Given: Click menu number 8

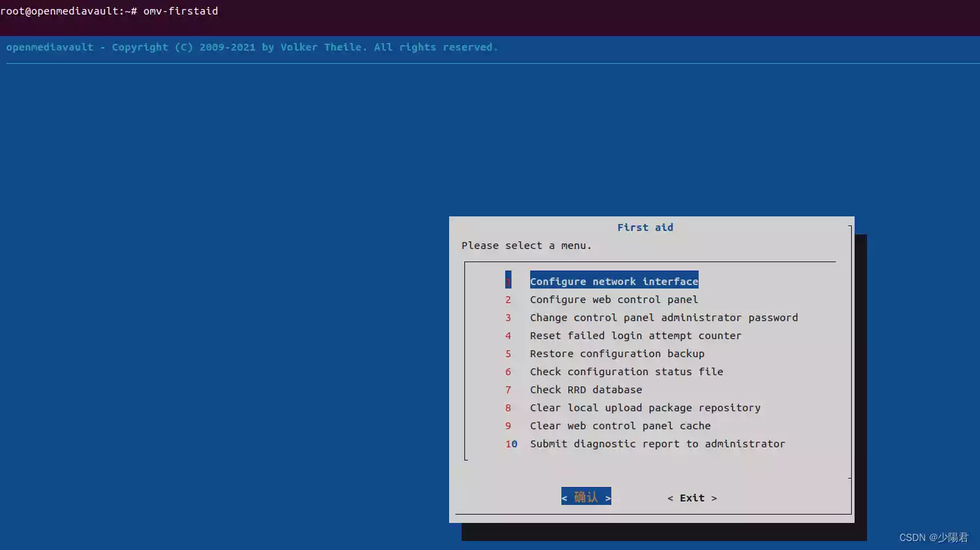Looking at the screenshot, I should point(508,408).
